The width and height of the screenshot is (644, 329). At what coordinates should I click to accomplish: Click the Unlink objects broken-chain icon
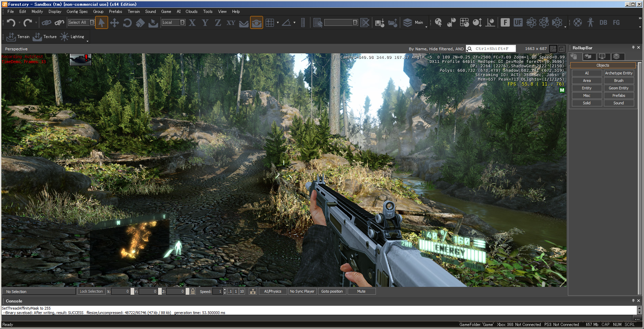click(59, 23)
